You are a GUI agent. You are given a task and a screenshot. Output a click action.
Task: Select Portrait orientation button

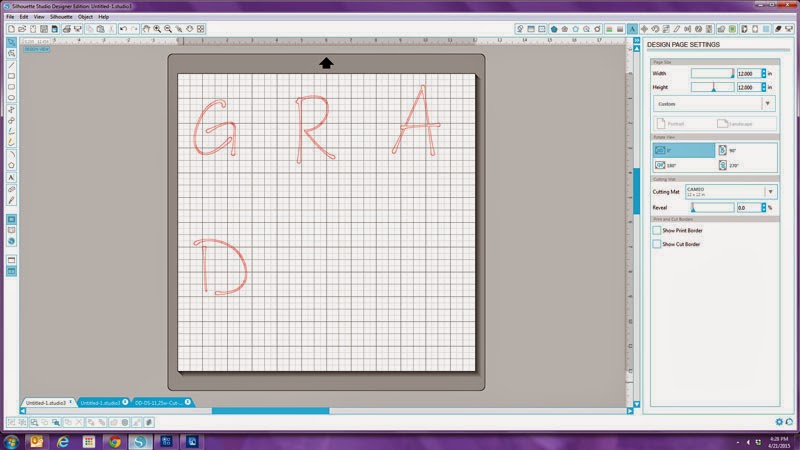(x=670, y=123)
